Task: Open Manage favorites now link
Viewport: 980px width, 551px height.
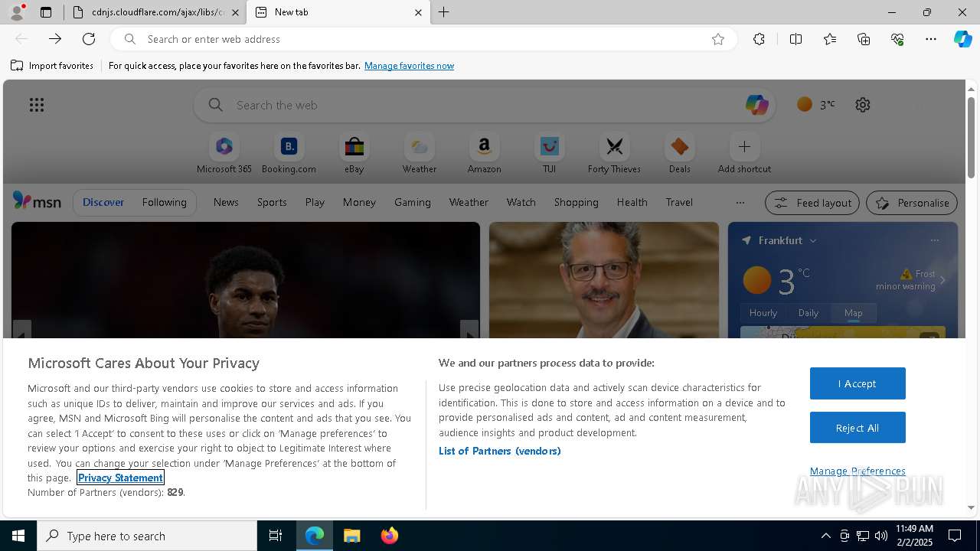Action: tap(409, 66)
